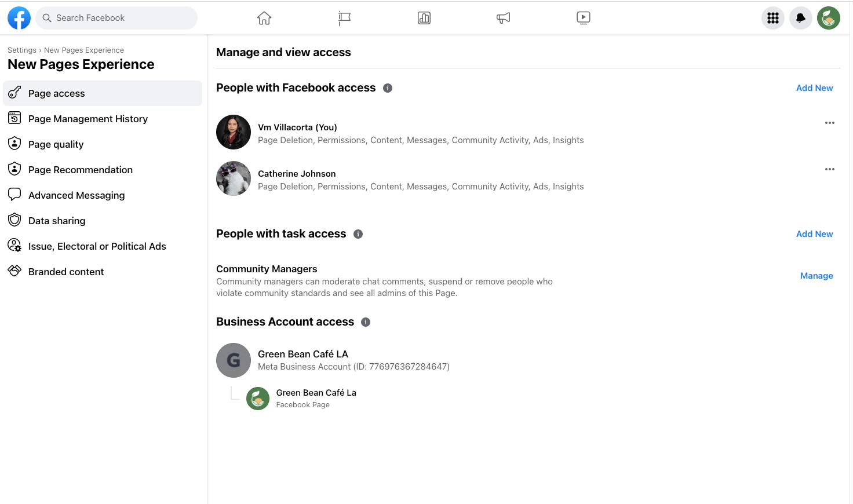Viewport: 853px width, 504px height.
Task: Add New person with task access
Action: click(x=814, y=234)
